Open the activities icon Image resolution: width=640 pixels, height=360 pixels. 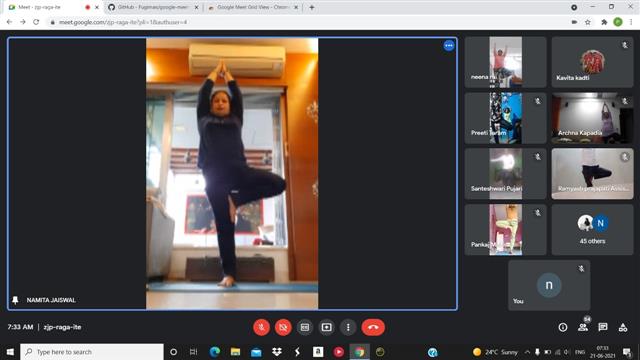tap(623, 327)
